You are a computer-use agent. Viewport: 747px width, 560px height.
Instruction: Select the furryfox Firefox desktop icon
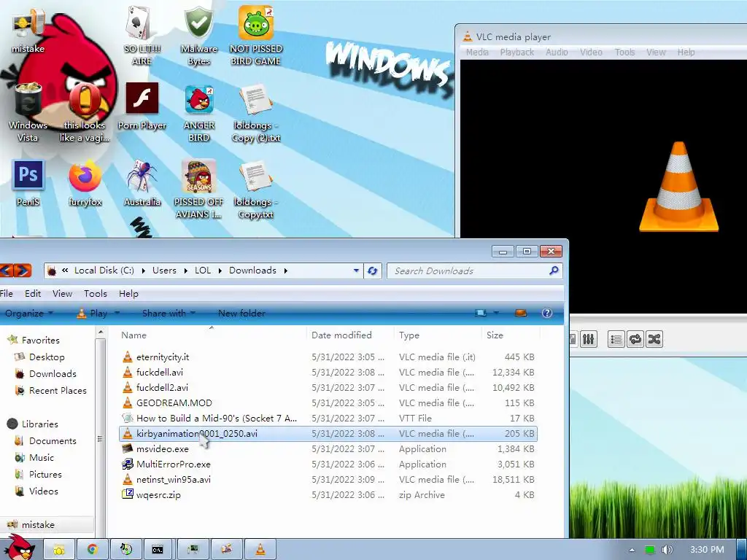(x=85, y=183)
